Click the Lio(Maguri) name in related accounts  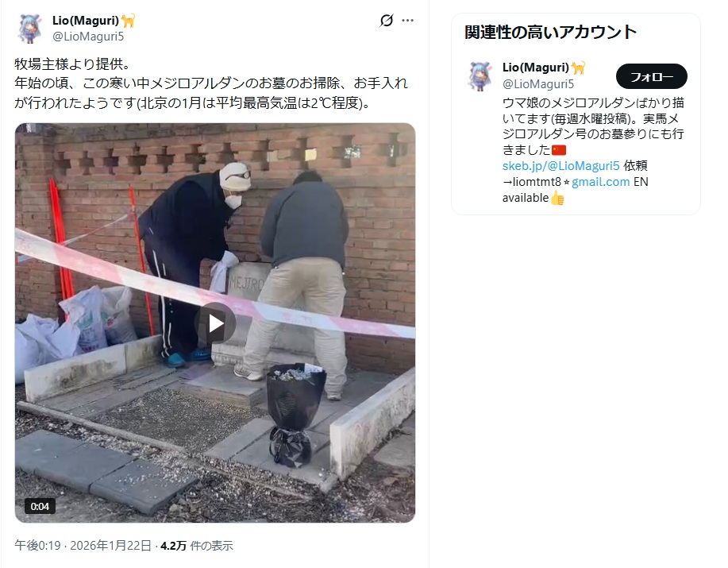(x=535, y=68)
